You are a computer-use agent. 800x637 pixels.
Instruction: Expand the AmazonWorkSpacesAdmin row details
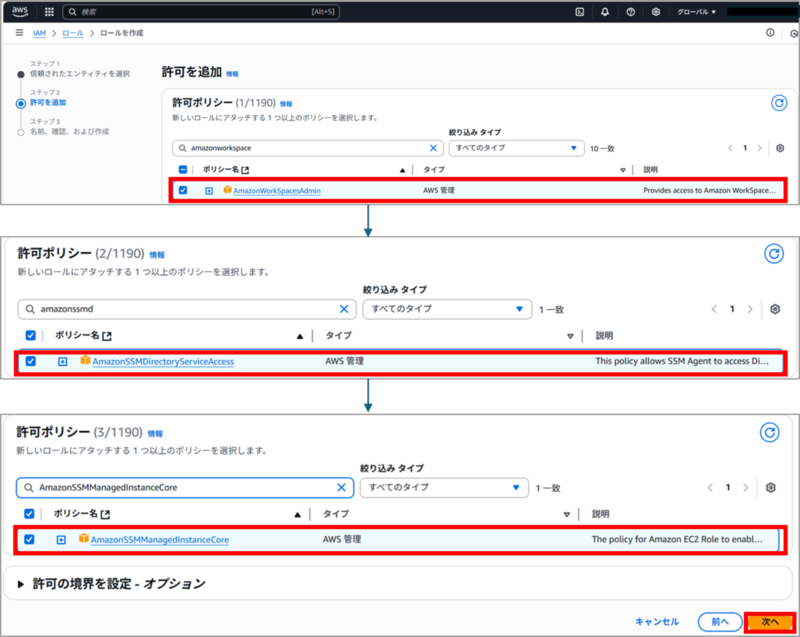tap(209, 191)
